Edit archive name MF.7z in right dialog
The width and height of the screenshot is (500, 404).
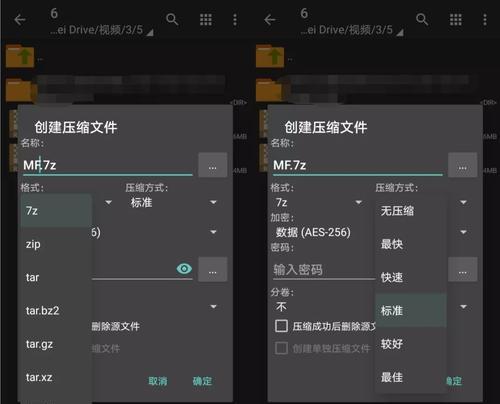[x=358, y=165]
